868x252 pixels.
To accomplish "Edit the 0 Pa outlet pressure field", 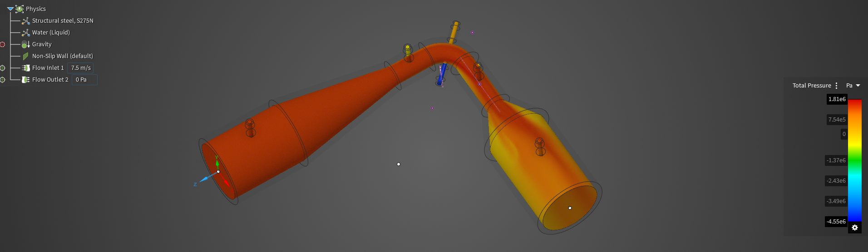I will click(x=84, y=80).
